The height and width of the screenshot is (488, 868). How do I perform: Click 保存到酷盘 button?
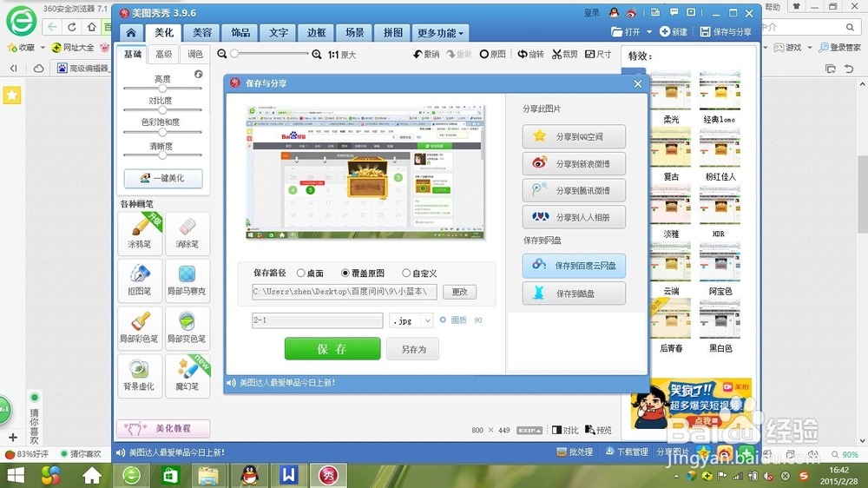click(x=574, y=293)
